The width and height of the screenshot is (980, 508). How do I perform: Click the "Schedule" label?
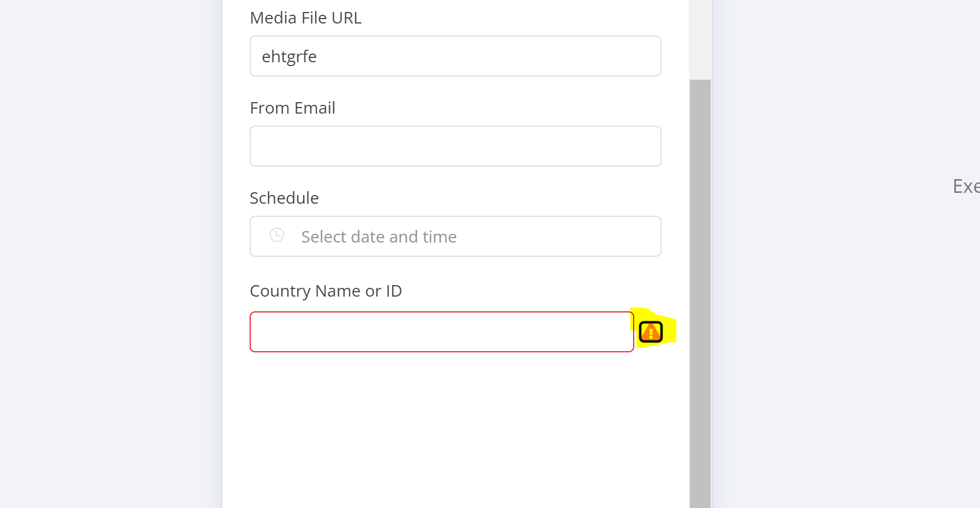click(284, 198)
